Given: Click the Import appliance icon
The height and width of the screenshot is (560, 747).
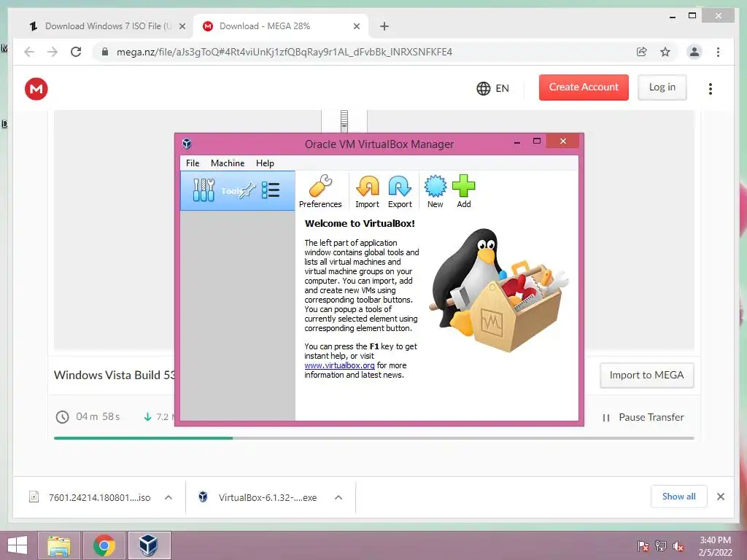Looking at the screenshot, I should 368,192.
